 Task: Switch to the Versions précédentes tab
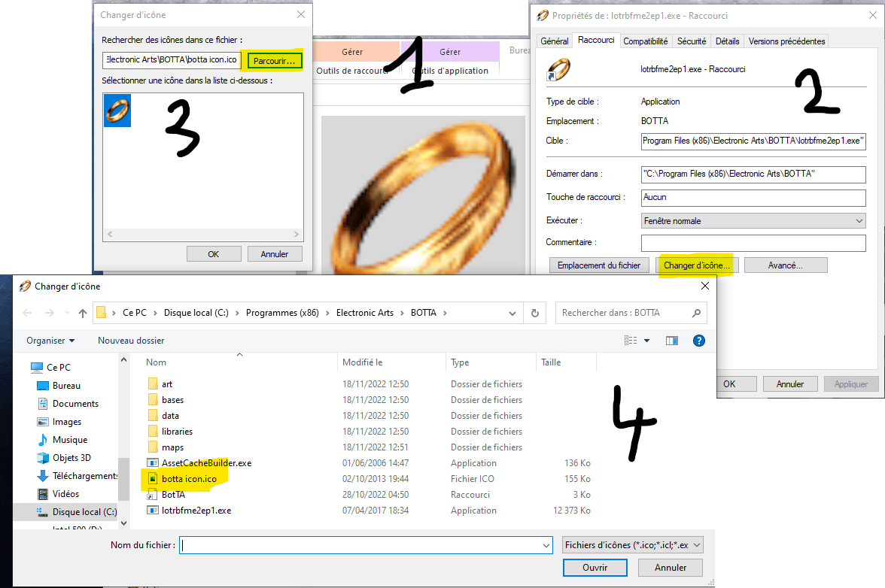787,41
